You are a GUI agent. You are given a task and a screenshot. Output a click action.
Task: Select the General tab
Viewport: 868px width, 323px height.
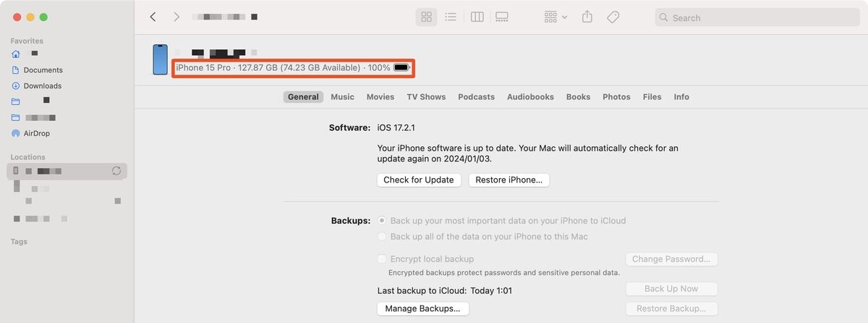(303, 97)
